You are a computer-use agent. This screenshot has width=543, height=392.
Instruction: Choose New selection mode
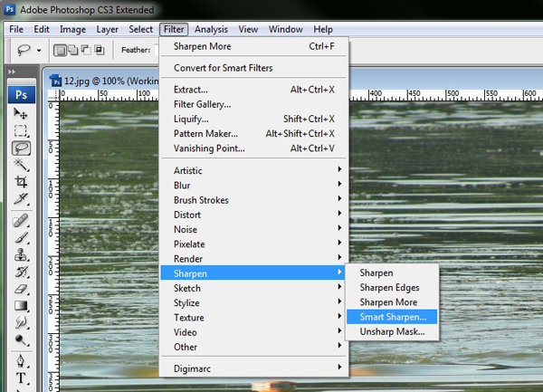[61, 51]
